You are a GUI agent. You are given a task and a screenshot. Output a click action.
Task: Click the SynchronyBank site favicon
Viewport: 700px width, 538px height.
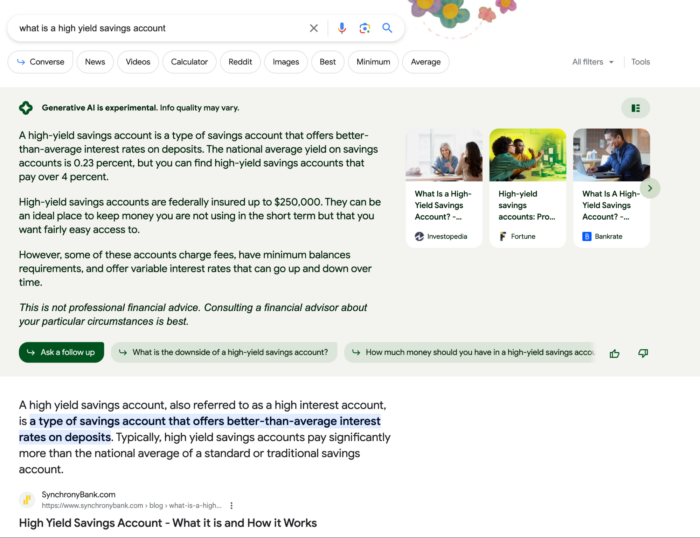pyautogui.click(x=27, y=500)
